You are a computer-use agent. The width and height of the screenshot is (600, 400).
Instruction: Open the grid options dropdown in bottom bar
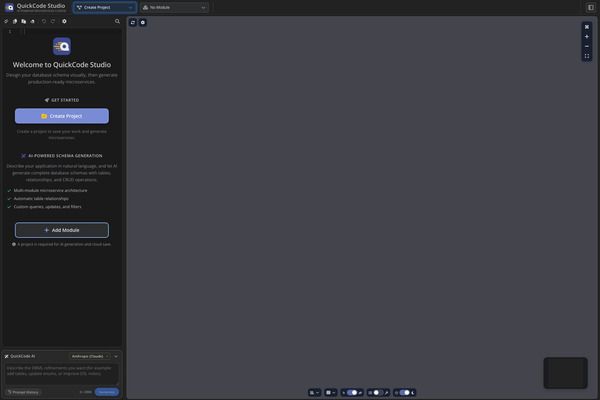(x=331, y=392)
